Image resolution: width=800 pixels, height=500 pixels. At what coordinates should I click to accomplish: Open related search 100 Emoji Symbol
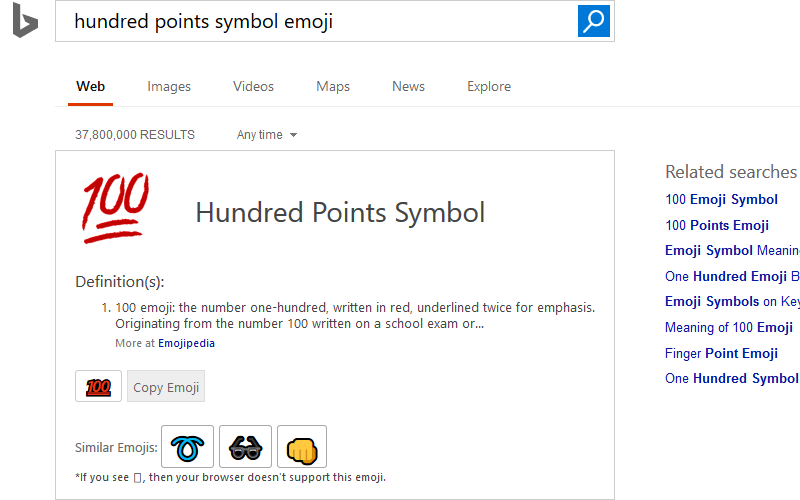coord(721,199)
